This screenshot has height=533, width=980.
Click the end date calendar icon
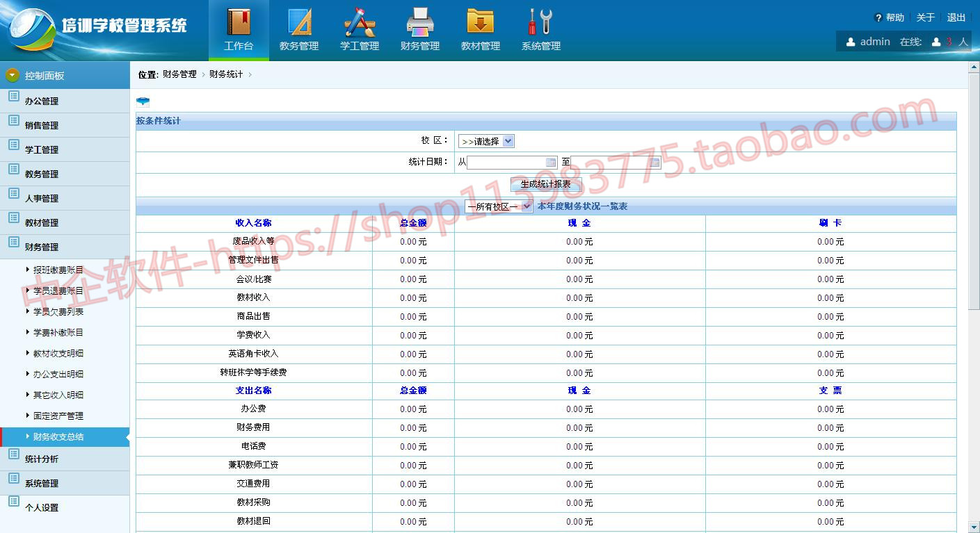654,163
